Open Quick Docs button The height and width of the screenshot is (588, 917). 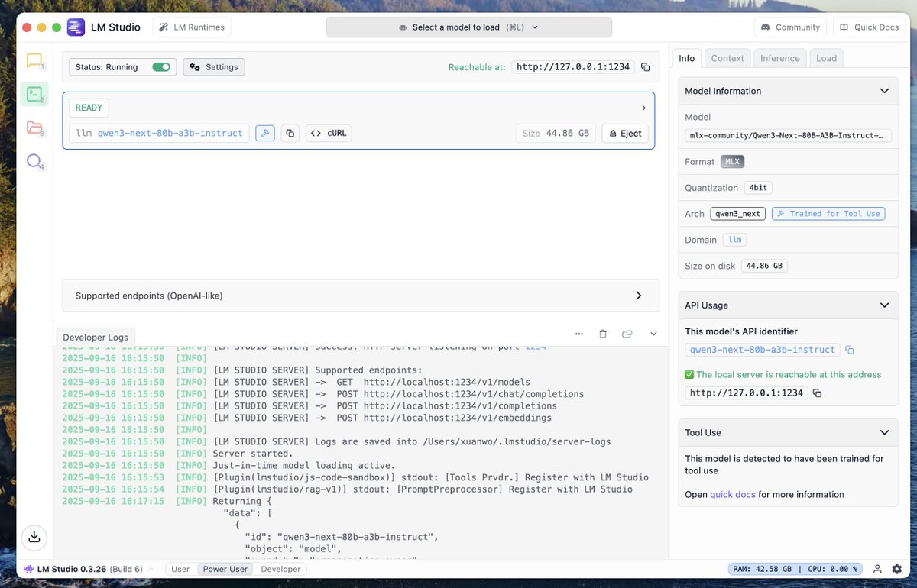(x=870, y=27)
